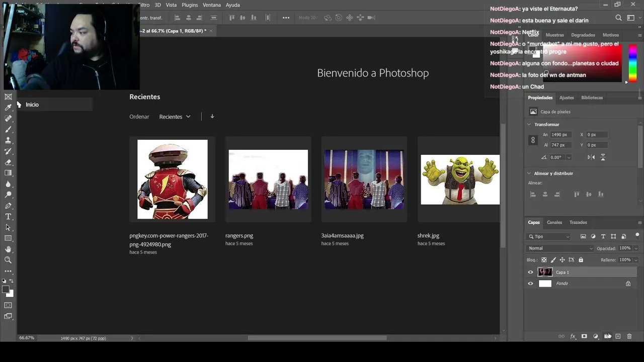Toggle Quick Mask mode icon
Viewport: 644px width, 362px height.
(x=8, y=305)
